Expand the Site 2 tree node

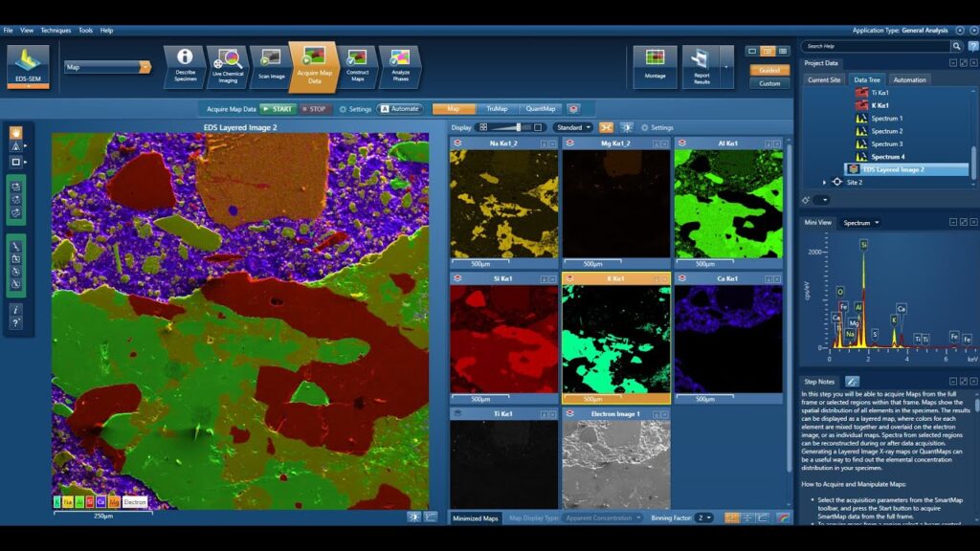825,182
